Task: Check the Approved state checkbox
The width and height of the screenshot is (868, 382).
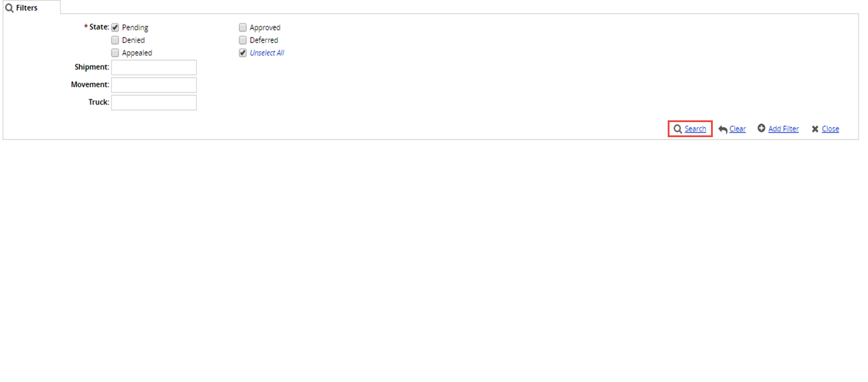Action: 243,27
